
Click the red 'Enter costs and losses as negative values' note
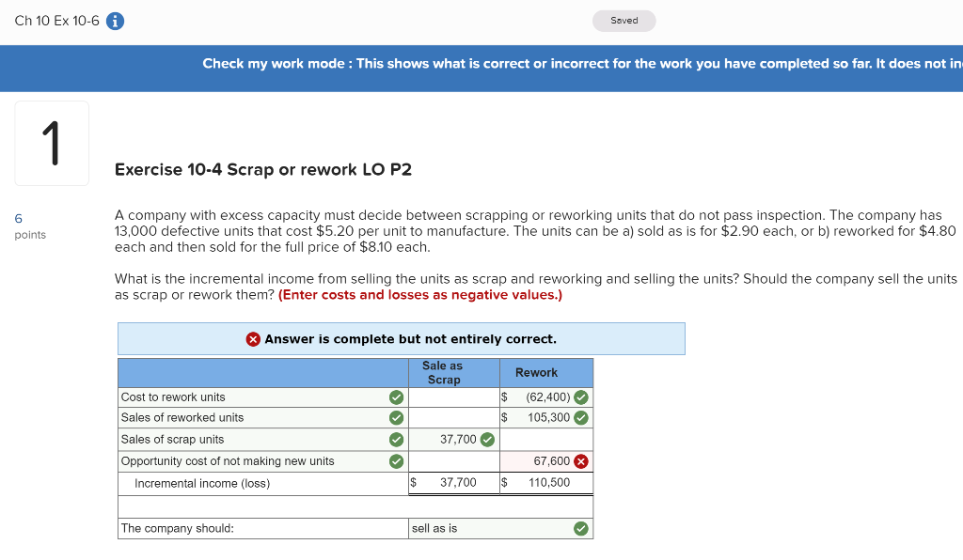420,295
